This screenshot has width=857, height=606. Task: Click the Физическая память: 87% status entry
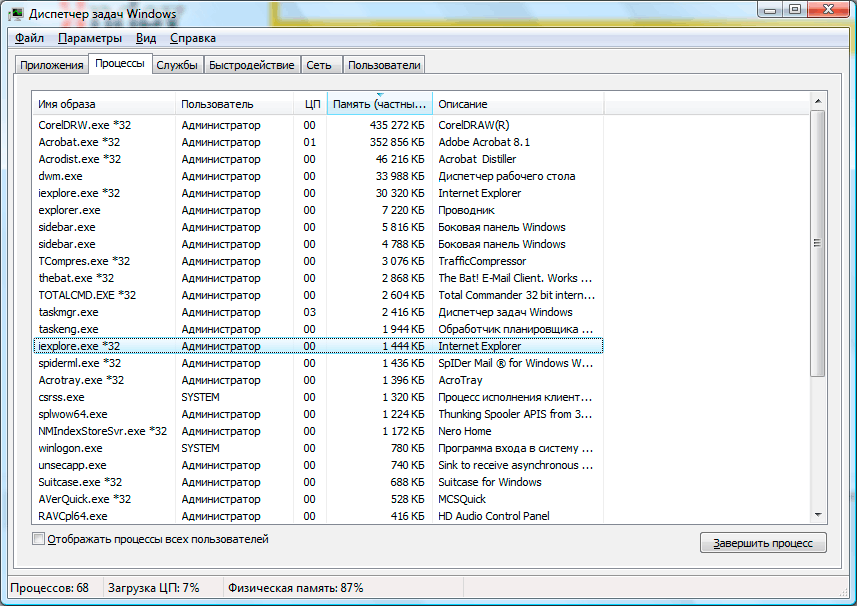(296, 588)
